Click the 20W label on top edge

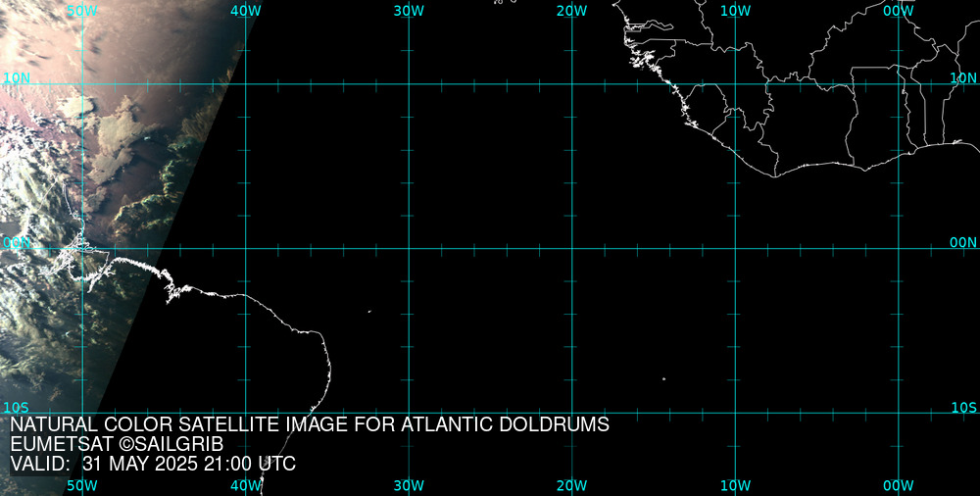[x=572, y=11]
